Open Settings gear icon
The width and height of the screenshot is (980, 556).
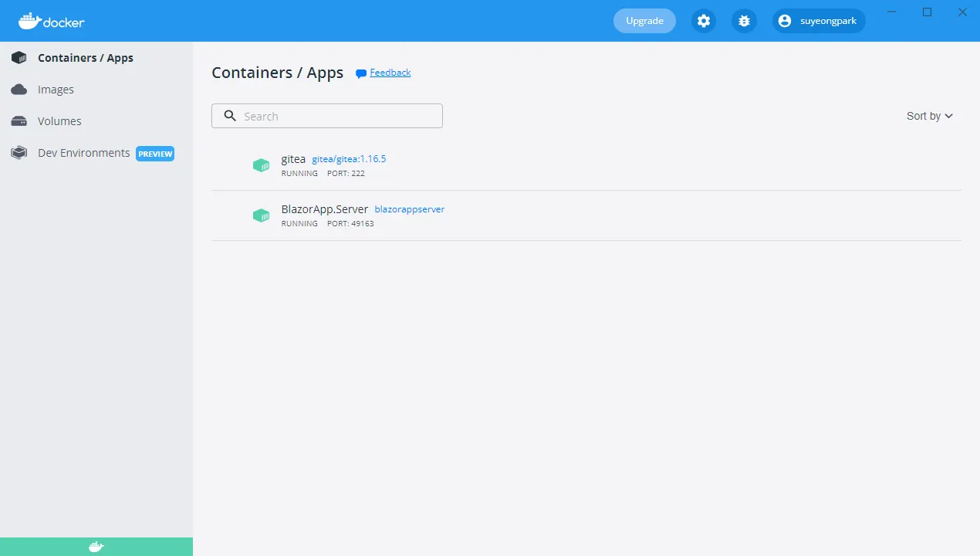(704, 21)
